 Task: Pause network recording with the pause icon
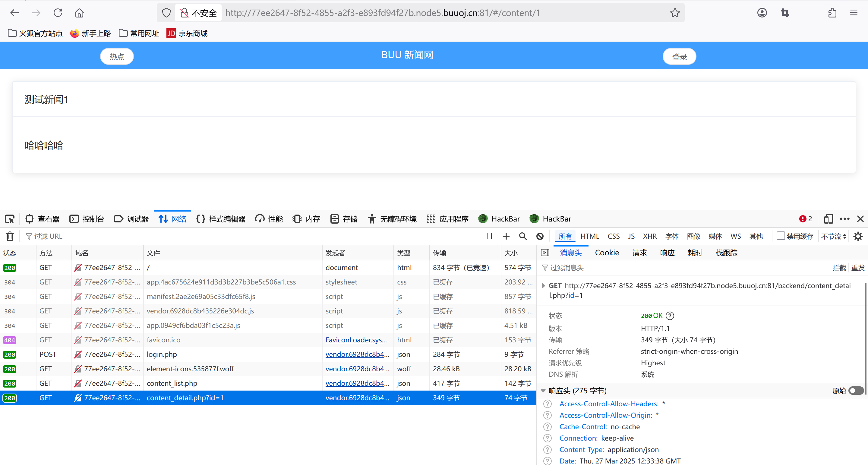[x=489, y=236]
